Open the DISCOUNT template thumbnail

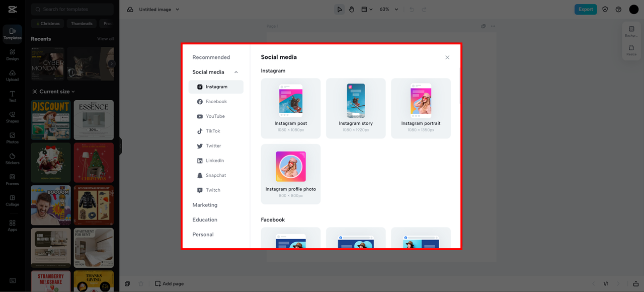50,120
